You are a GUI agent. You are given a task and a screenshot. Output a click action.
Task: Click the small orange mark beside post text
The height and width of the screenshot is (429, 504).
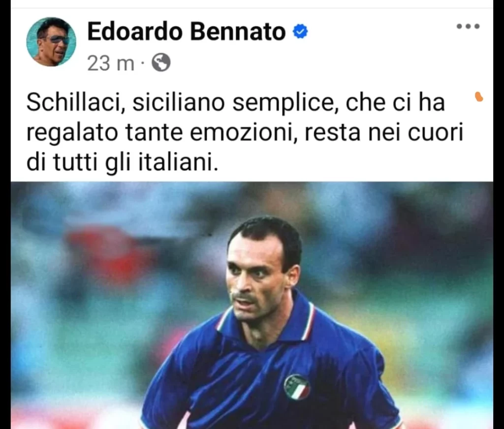click(x=479, y=96)
